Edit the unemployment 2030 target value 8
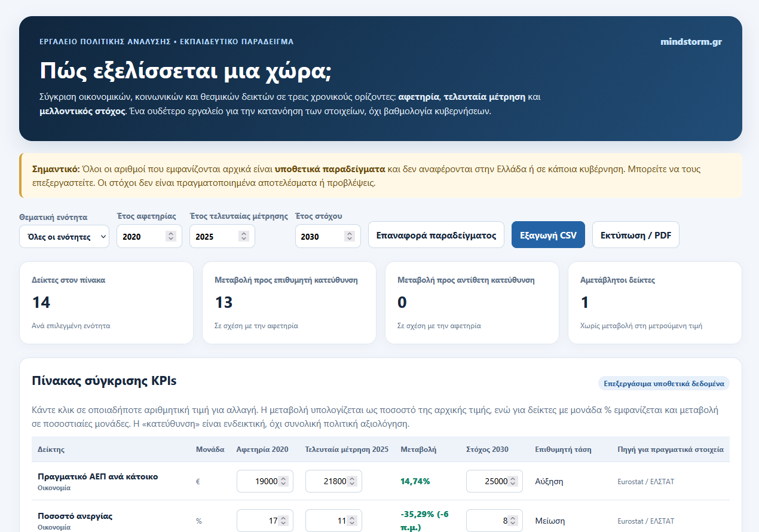759x532 pixels. 494,521
